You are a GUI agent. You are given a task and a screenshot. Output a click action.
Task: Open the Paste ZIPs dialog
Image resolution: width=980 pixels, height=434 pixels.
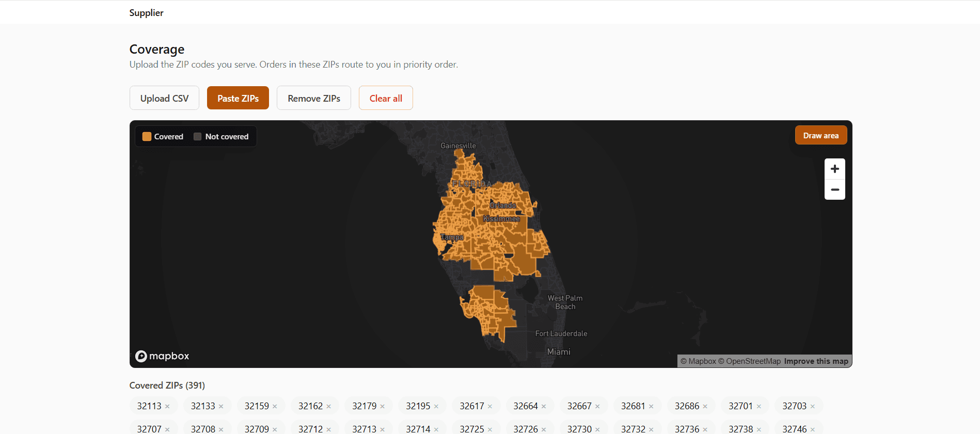[238, 98]
